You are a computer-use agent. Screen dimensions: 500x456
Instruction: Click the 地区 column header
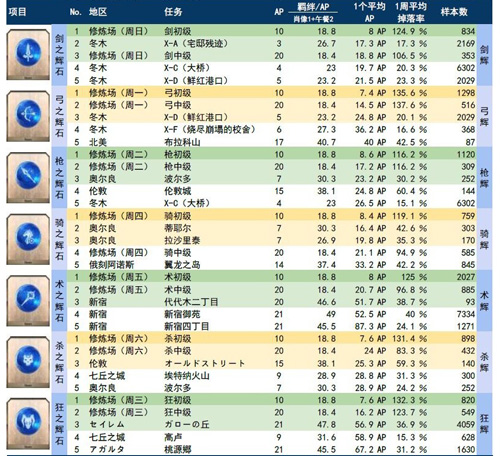98,12
